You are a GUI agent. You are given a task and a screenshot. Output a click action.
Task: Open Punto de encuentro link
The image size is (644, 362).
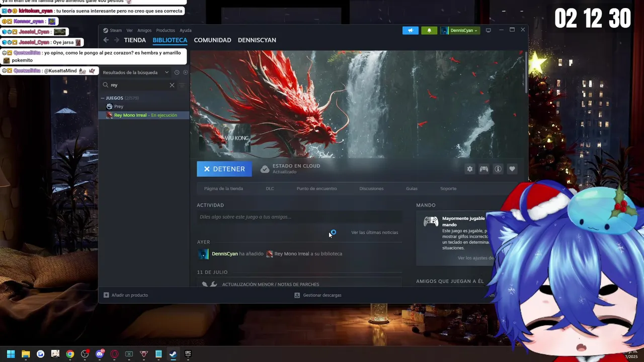(316, 189)
